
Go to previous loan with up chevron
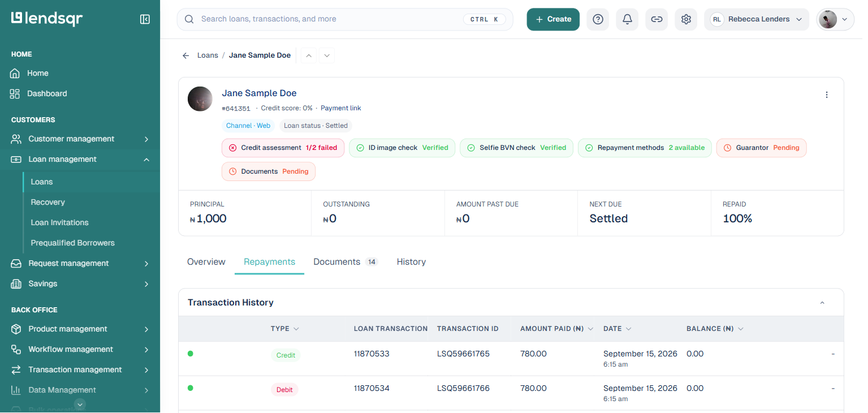tap(308, 55)
